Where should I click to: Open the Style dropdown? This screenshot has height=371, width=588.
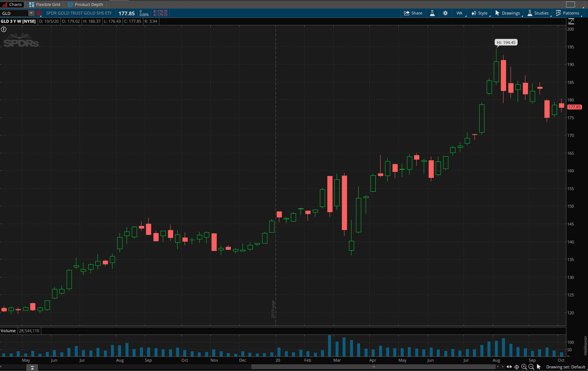(x=479, y=13)
